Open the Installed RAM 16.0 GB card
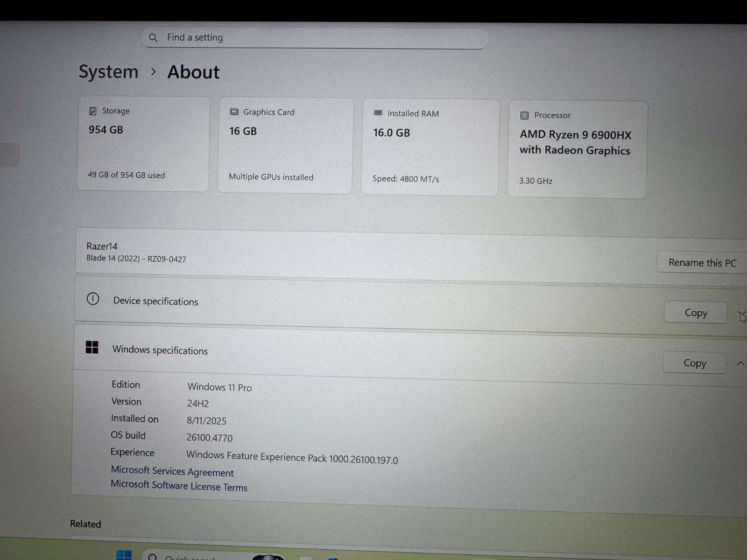 tap(430, 147)
